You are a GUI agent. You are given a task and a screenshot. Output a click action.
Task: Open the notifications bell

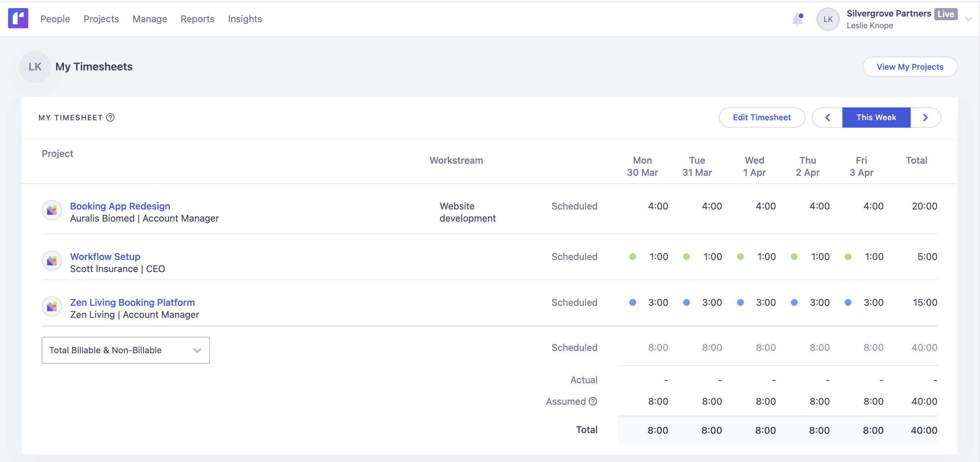[797, 19]
